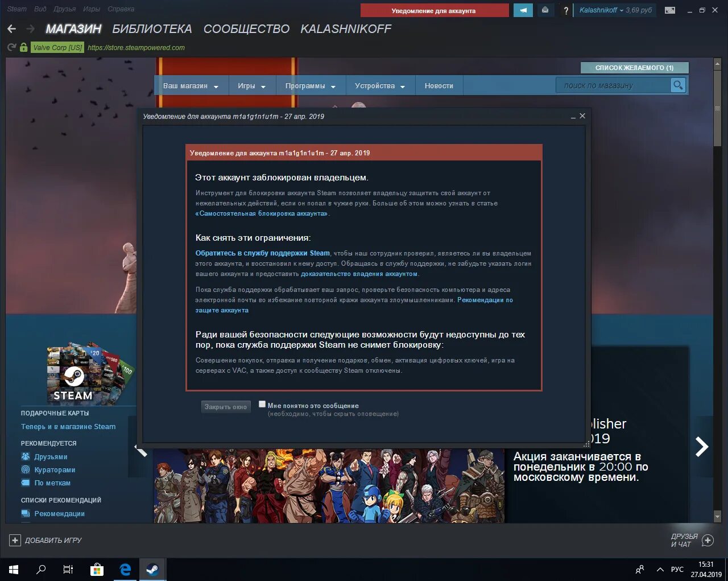Open the "Вид" menu

point(40,9)
